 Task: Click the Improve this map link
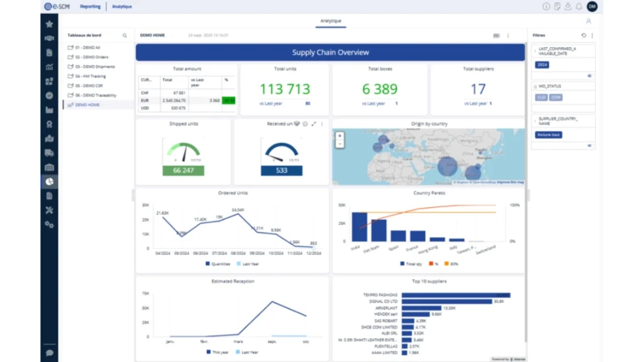click(510, 182)
